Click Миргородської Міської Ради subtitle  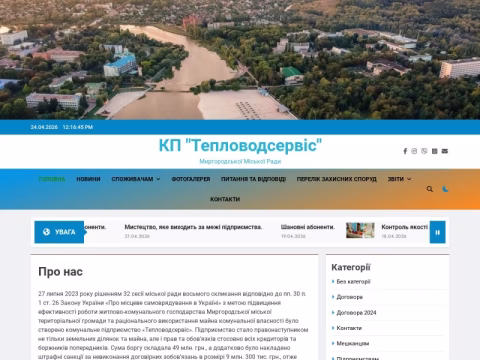pos(240,161)
